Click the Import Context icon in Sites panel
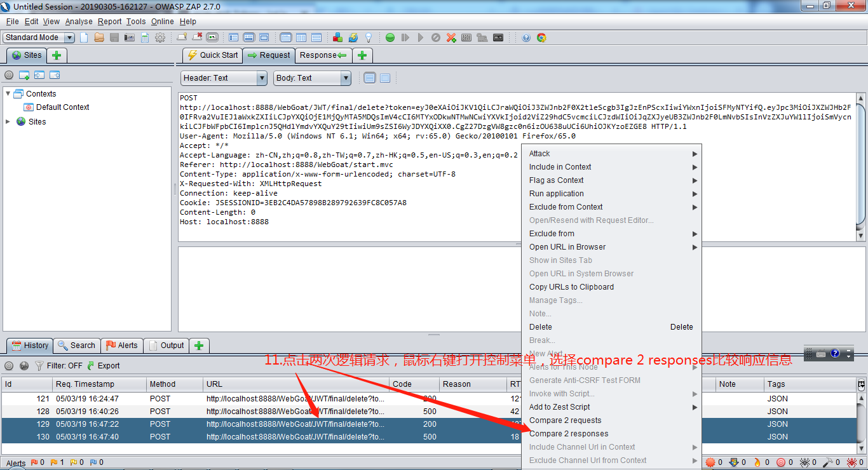The width and height of the screenshot is (868, 470). tap(39, 75)
